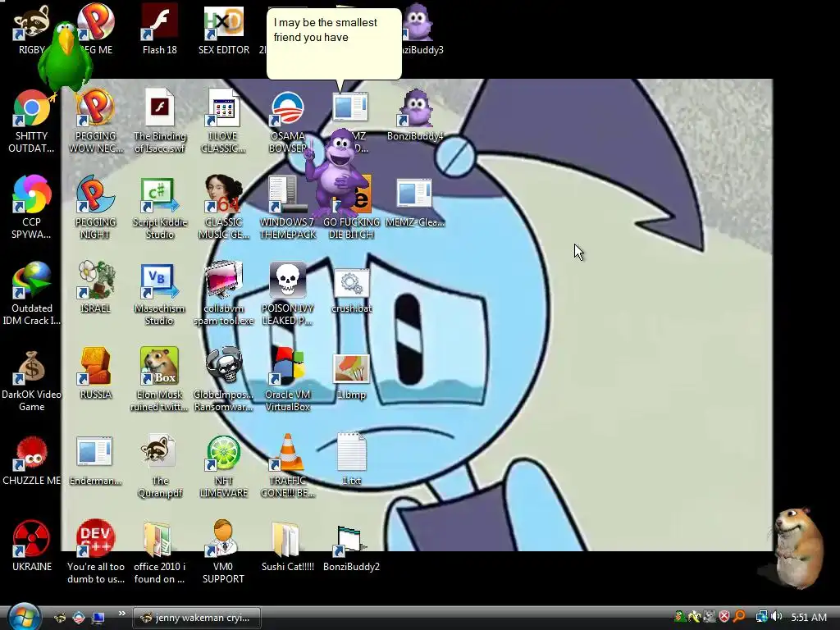840x630 pixels.
Task: Run collabvm spam tool.exe
Action: [x=223, y=294]
